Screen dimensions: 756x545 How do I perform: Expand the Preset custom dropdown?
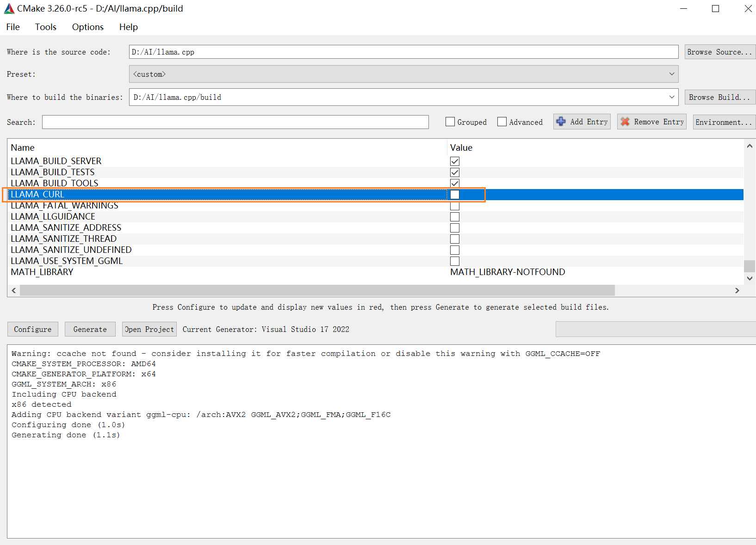pos(672,74)
